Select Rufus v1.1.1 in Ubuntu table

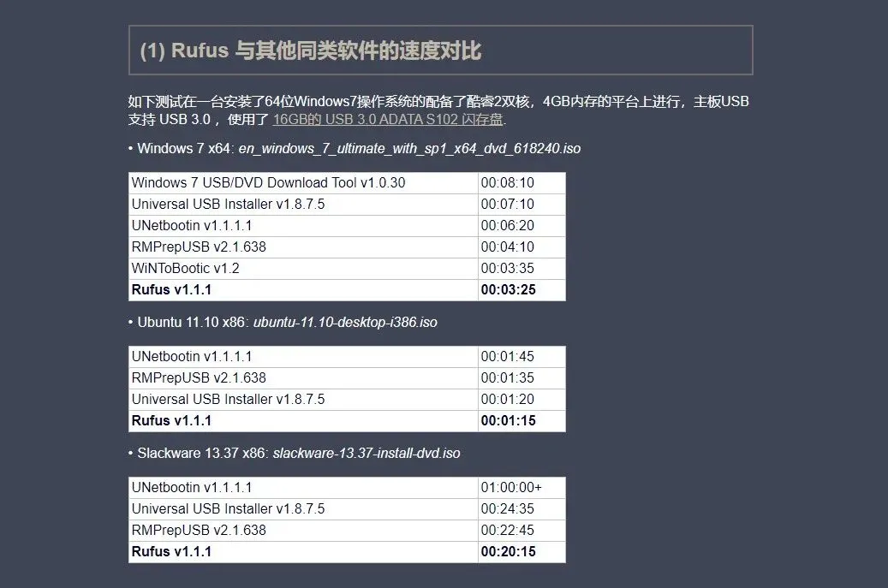point(303,421)
